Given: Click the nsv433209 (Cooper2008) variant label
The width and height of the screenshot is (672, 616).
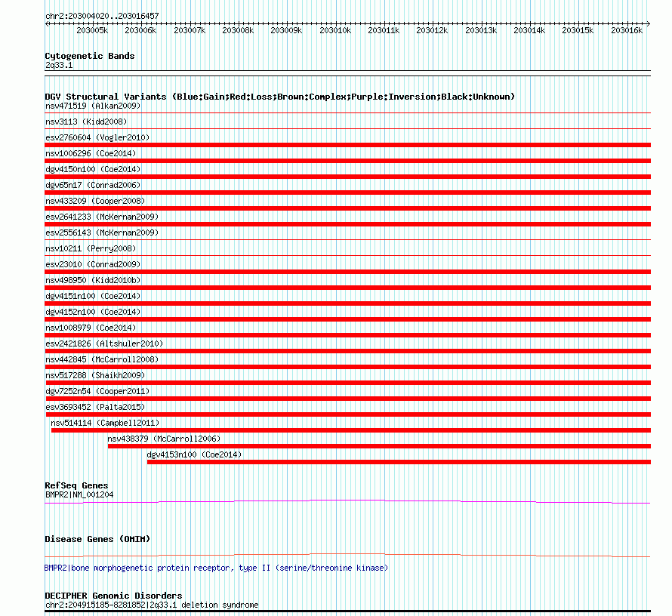Looking at the screenshot, I should click(95, 201).
